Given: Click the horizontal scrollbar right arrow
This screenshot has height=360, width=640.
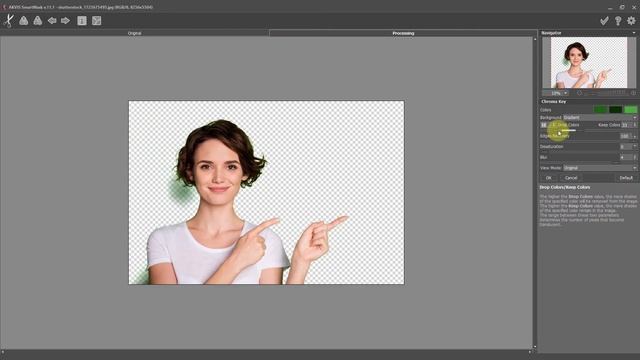Looking at the screenshot, I should click(530, 352).
